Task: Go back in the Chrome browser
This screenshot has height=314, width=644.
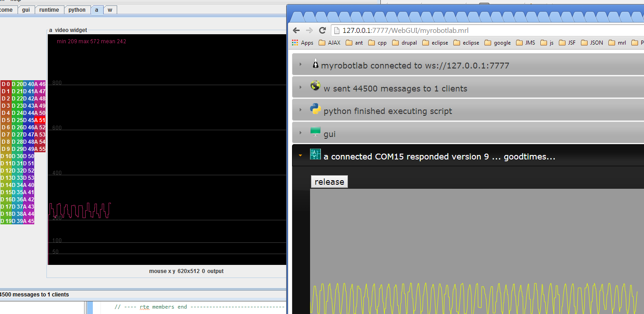Action: [x=296, y=30]
